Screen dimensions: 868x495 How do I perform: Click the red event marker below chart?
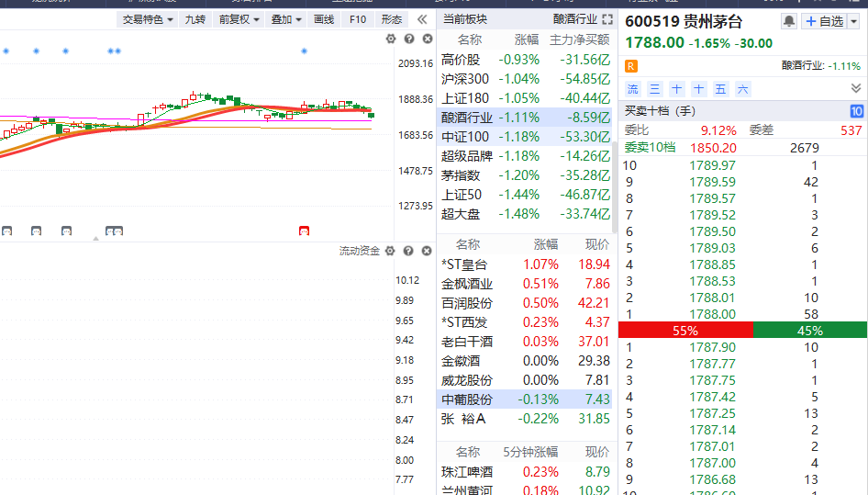click(304, 231)
